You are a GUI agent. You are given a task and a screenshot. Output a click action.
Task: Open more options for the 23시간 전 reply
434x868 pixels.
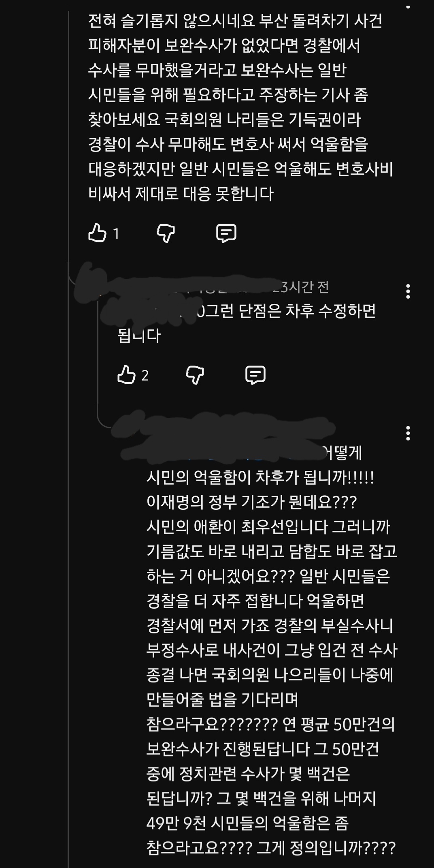click(x=408, y=291)
